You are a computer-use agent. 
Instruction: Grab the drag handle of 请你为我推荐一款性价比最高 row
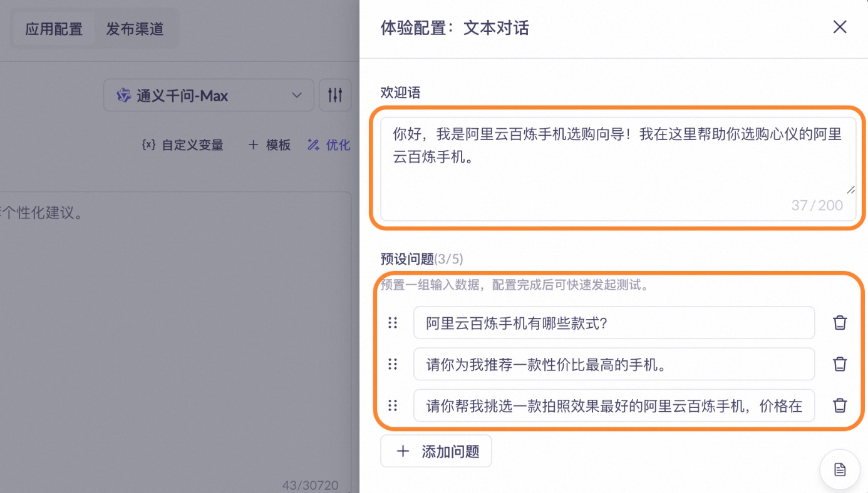point(393,364)
